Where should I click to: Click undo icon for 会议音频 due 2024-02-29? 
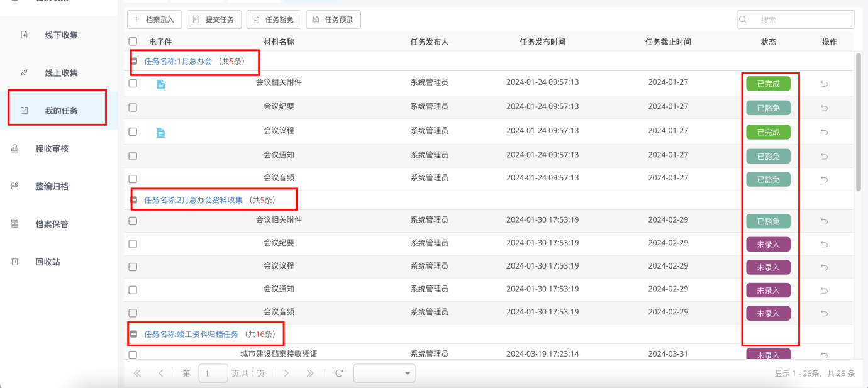coord(825,313)
